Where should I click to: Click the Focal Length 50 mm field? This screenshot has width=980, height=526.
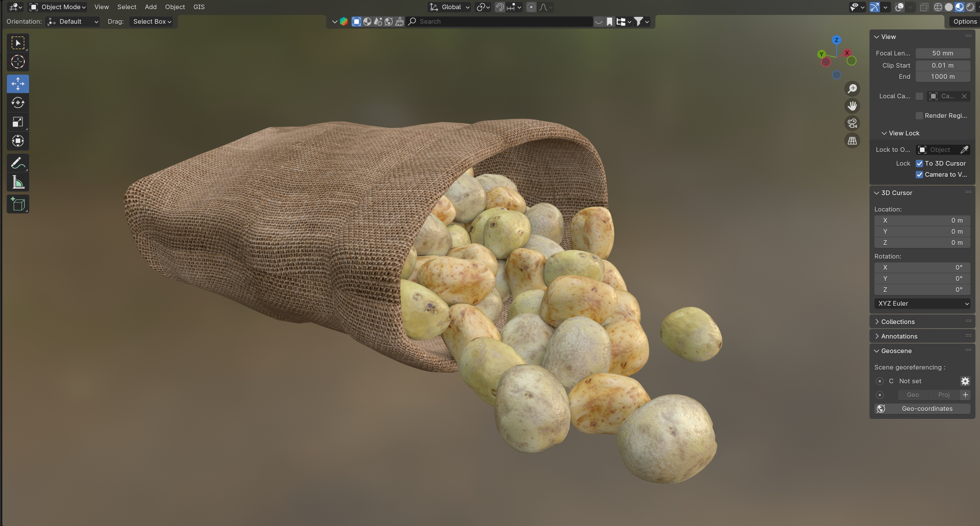(x=942, y=53)
